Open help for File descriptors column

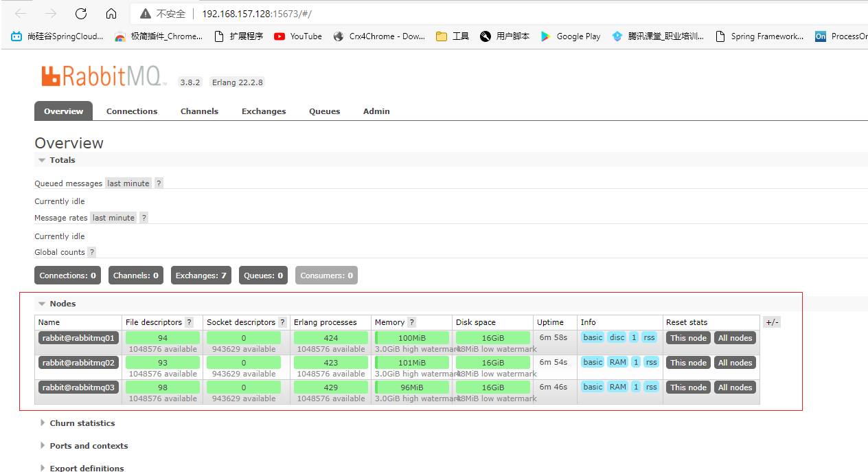coord(190,322)
